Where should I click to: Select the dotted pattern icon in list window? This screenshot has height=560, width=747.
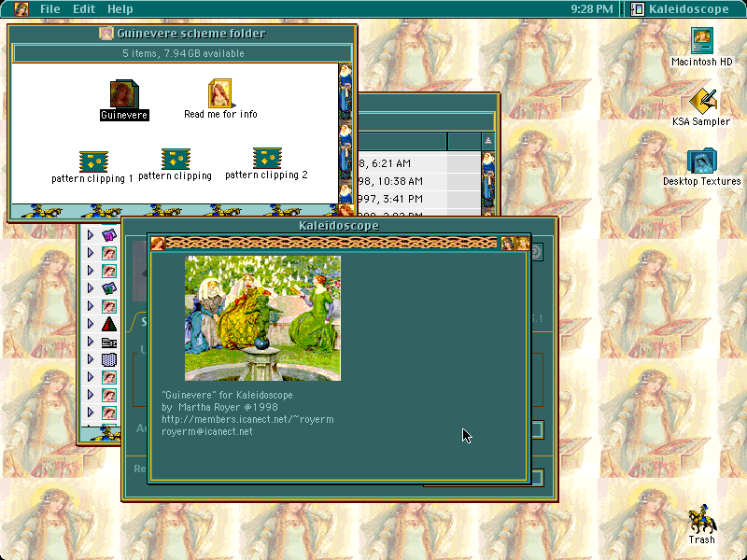click(109, 359)
